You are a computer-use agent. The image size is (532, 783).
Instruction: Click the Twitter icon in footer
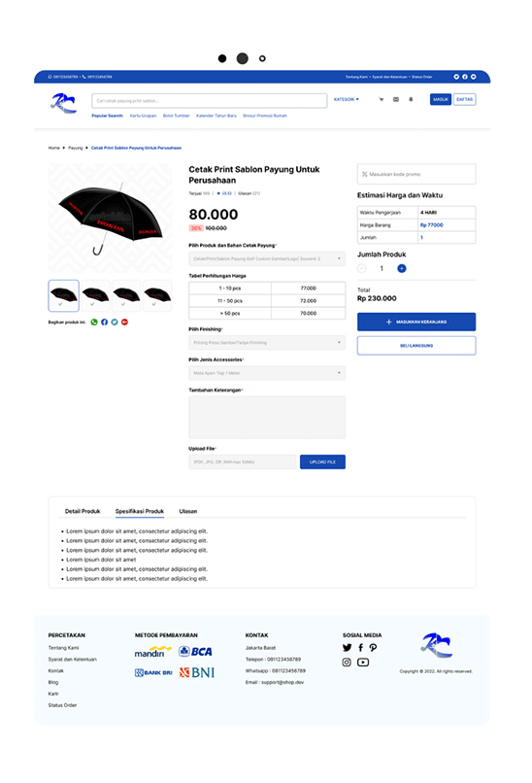[347, 648]
